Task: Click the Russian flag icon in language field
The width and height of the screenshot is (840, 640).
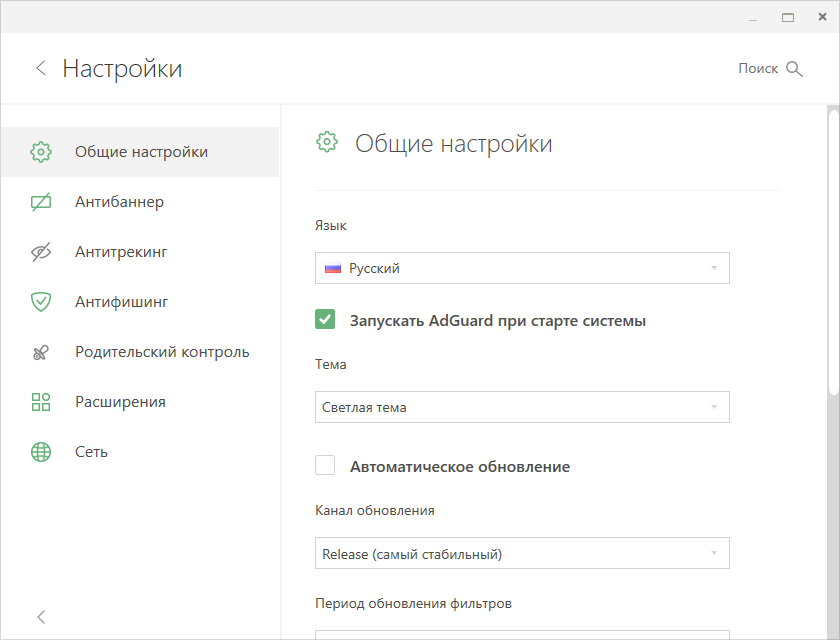Action: tap(334, 268)
